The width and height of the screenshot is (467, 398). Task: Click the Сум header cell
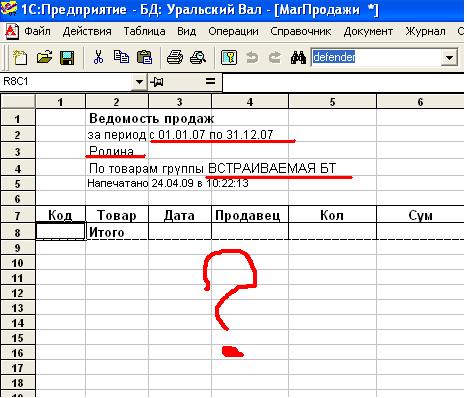point(421,215)
